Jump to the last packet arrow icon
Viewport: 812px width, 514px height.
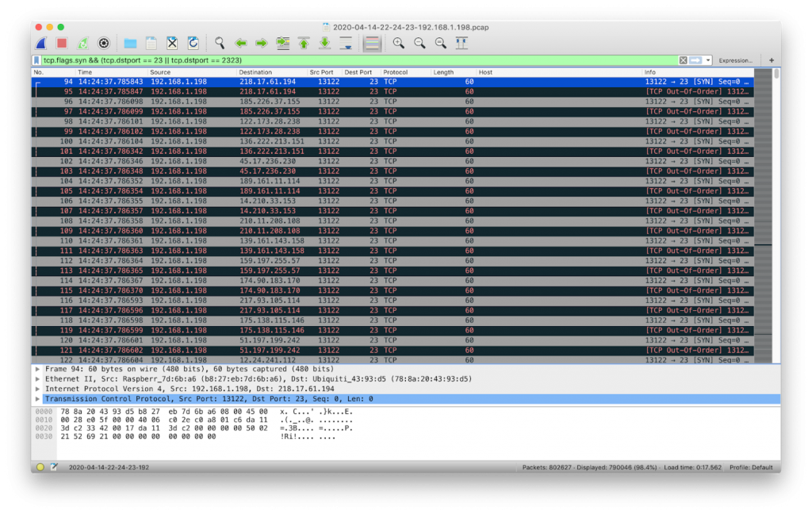324,44
